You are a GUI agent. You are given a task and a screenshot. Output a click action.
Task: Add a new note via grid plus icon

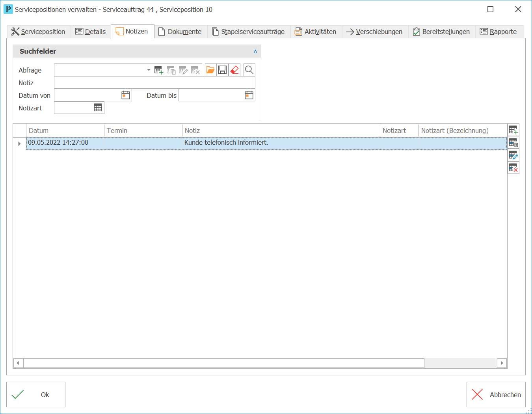click(x=513, y=130)
